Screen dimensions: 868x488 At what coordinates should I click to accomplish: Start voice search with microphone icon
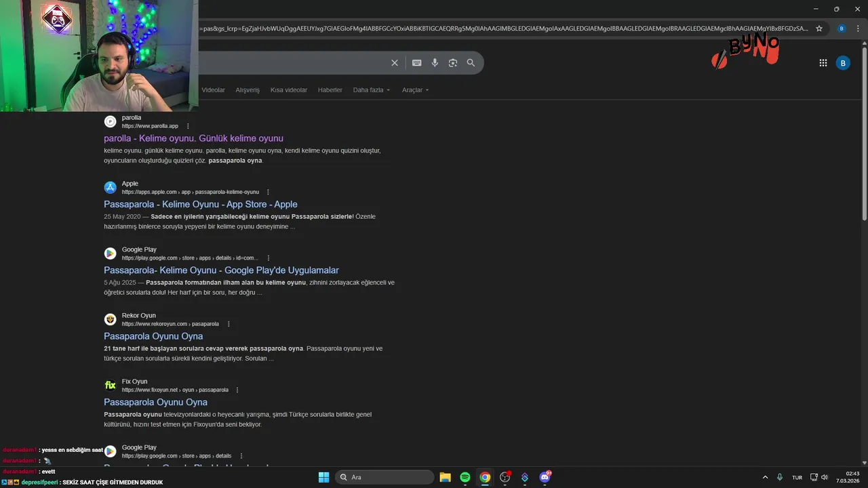point(435,63)
